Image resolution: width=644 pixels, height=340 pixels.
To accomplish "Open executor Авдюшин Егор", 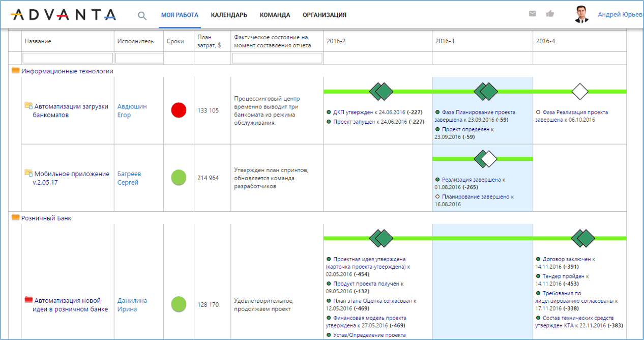I will click(x=132, y=110).
